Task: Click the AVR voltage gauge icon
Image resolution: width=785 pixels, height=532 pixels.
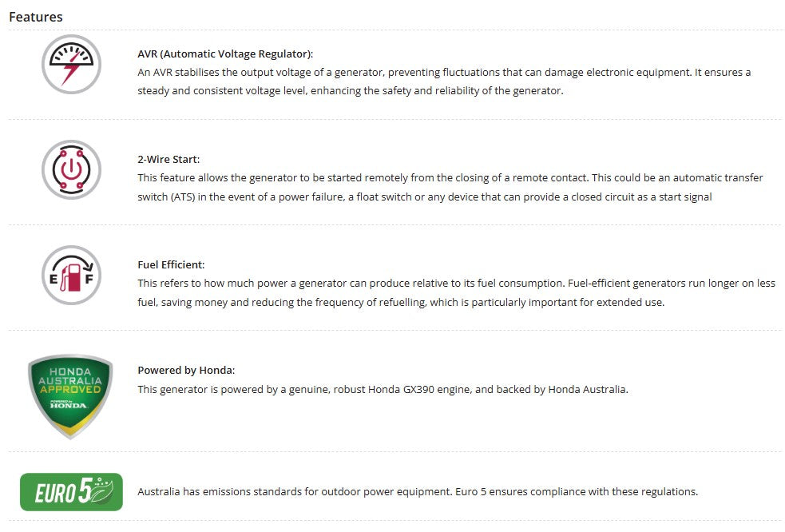Action: (71, 65)
